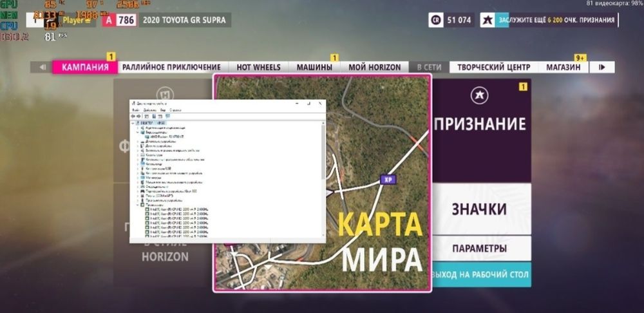Toggle the console tree icon in Device Manager toolbar
The image size is (644, 313).
click(x=147, y=116)
